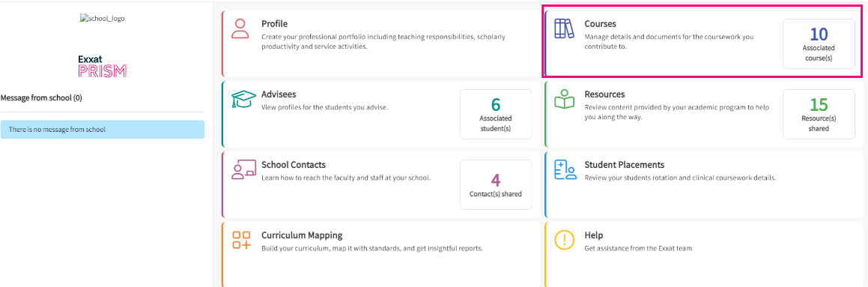Go to Curriculum Mapping section
Screen dimensions: 868x287
[302, 235]
